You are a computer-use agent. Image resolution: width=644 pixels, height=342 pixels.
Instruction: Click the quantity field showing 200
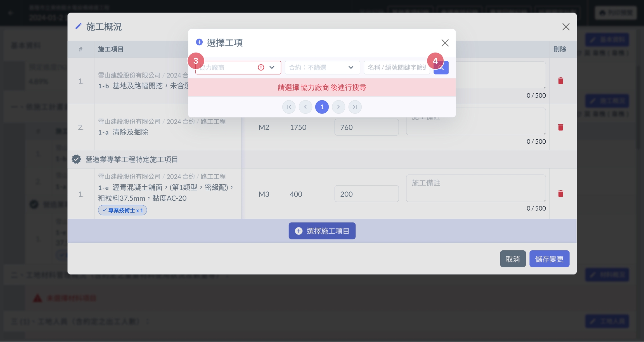(x=366, y=194)
